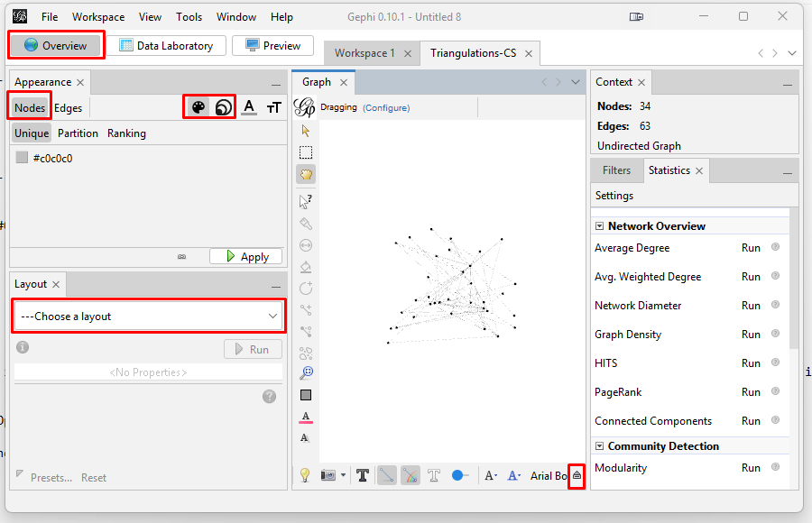This screenshot has height=523, width=812.
Task: Activate the direct selection arrow tool
Action: [306, 131]
